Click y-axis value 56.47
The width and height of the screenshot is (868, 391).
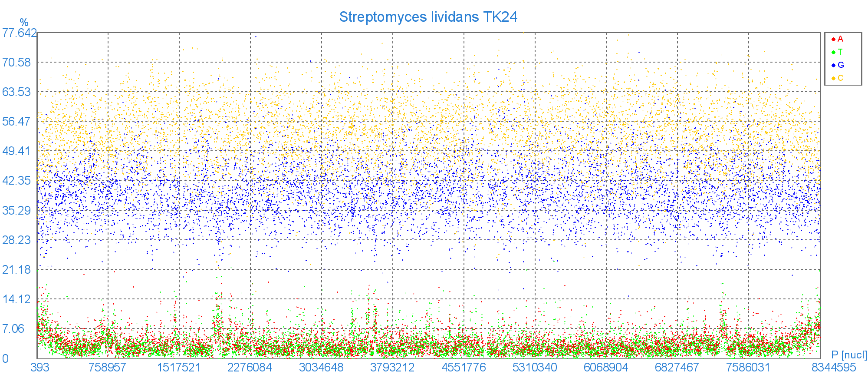coord(16,122)
